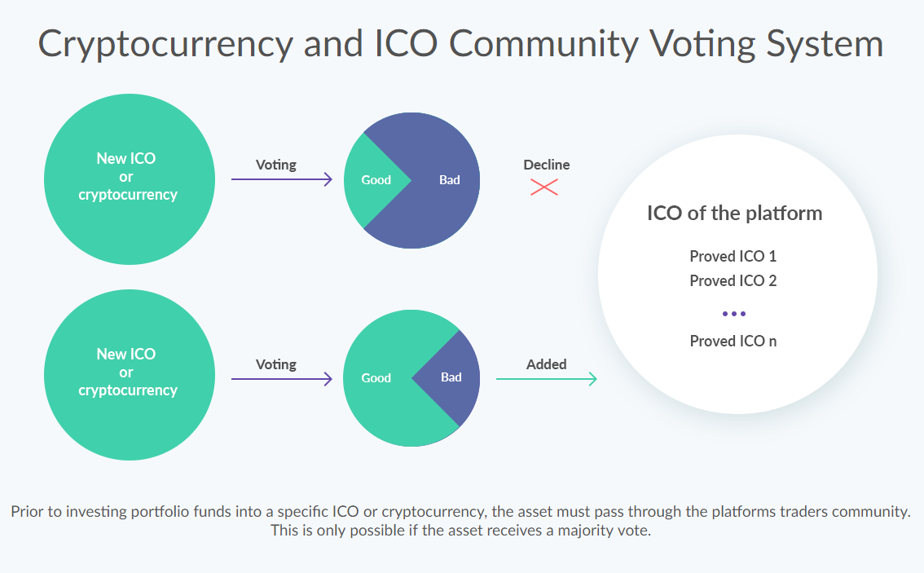The width and height of the screenshot is (924, 573).
Task: Select the Bad slice in bottom pie
Action: [451, 377]
